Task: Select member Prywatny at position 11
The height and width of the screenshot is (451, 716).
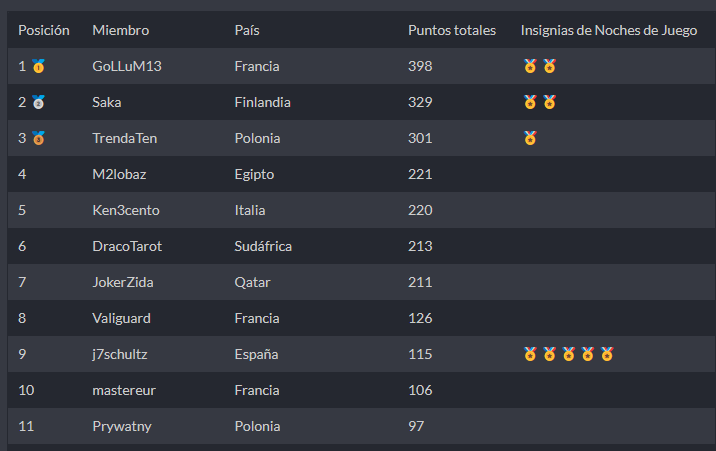Action: pos(121,426)
